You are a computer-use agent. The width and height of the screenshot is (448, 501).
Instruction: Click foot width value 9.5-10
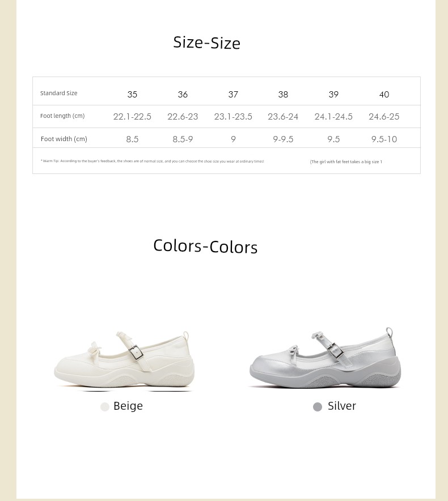(x=384, y=139)
